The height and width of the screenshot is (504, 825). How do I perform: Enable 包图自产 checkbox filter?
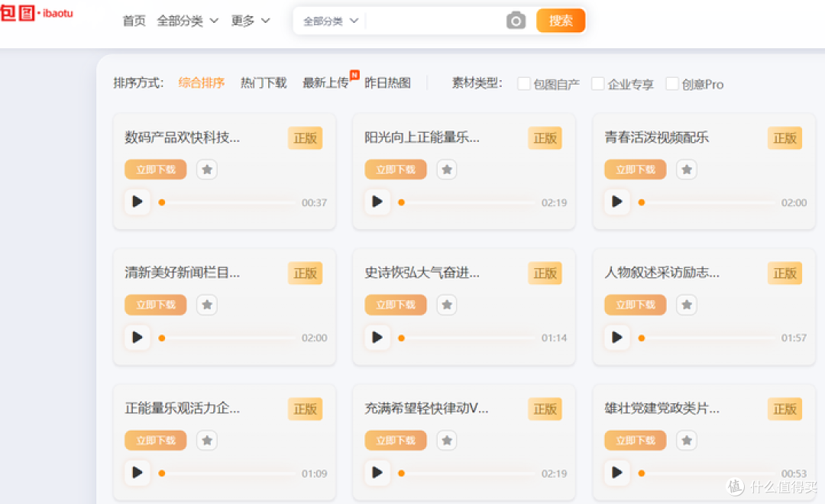[523, 84]
